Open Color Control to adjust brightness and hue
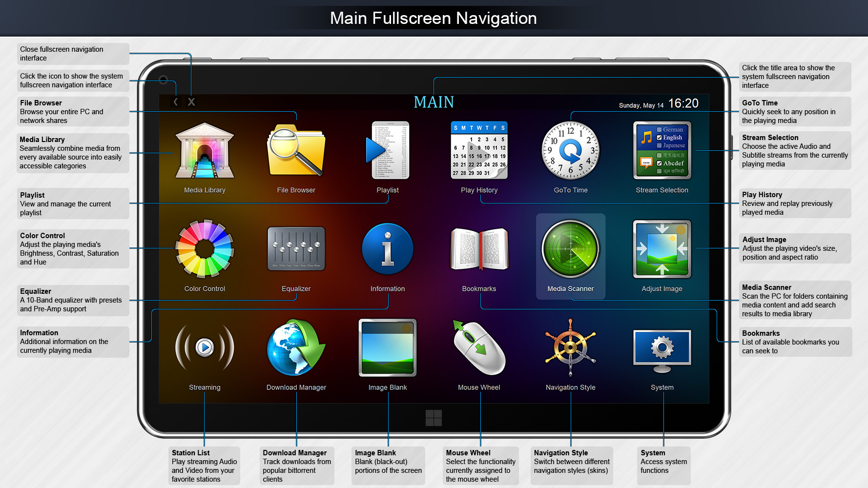This screenshot has height=488, width=868. (x=205, y=250)
